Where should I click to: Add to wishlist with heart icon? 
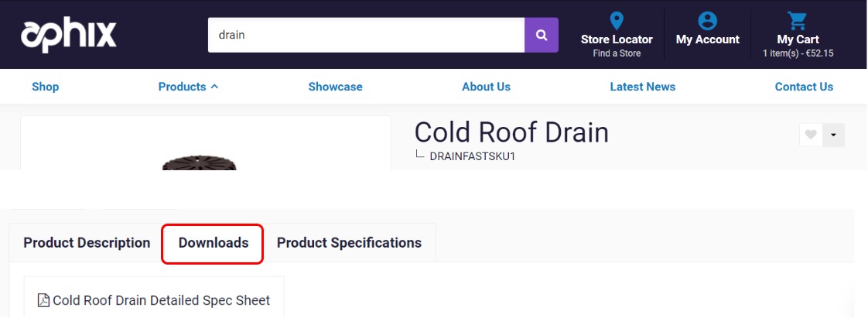click(811, 135)
